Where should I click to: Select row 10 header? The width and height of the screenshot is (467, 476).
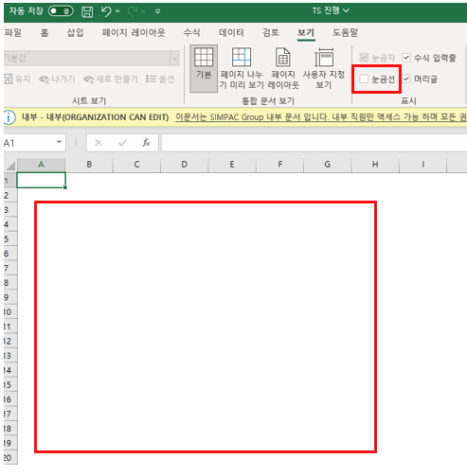pos(10,312)
